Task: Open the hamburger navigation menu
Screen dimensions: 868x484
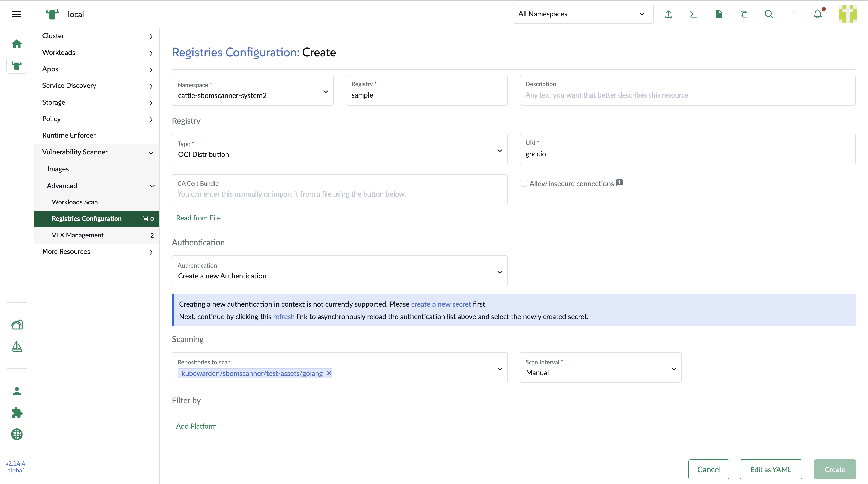Action: click(x=17, y=14)
